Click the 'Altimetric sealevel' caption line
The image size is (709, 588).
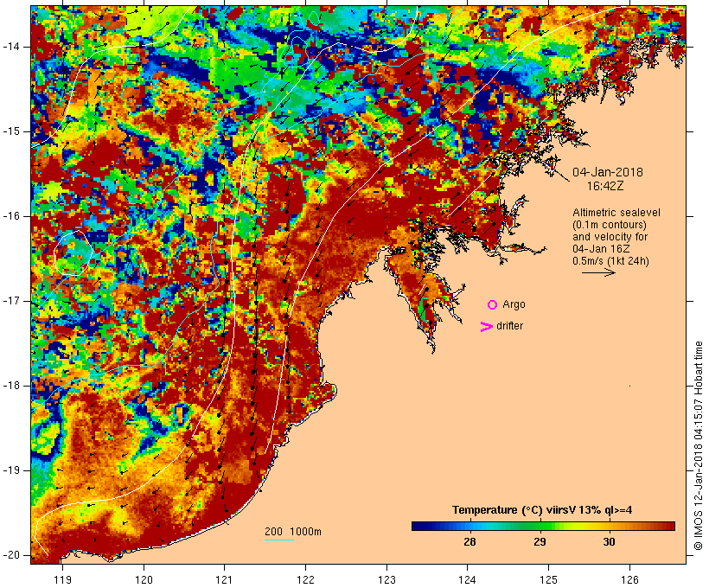coord(616,213)
